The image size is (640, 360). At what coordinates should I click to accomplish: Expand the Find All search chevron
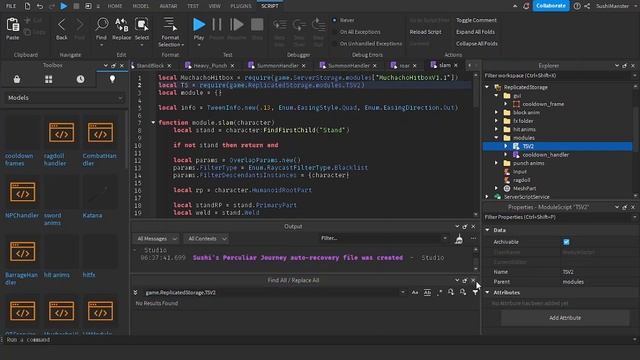tap(136, 292)
